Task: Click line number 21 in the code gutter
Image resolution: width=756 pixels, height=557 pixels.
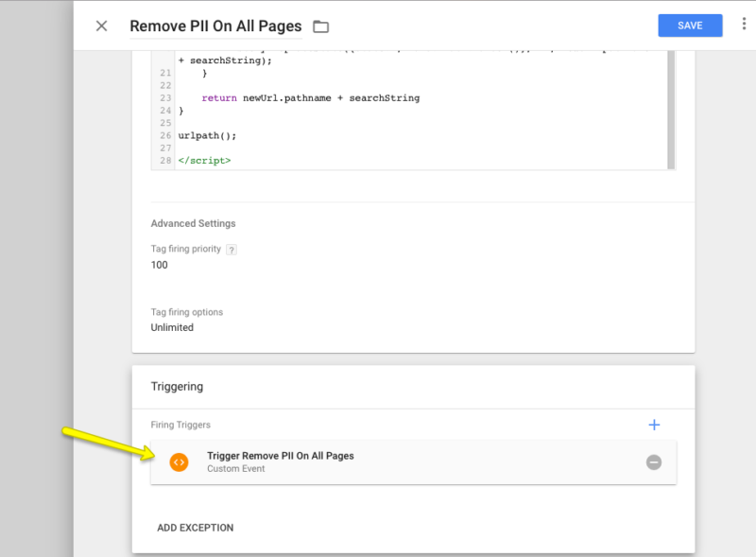Action: (165, 73)
